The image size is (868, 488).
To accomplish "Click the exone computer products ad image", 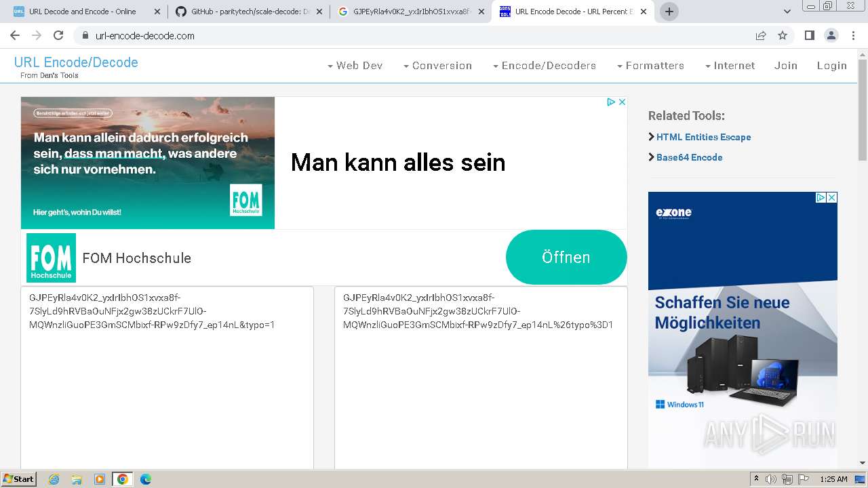I will point(743,369).
